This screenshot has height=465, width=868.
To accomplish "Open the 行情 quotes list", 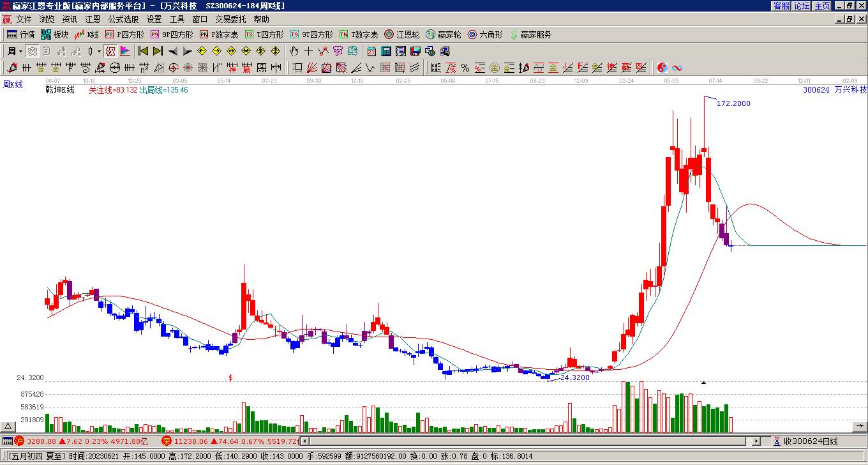I will point(20,34).
